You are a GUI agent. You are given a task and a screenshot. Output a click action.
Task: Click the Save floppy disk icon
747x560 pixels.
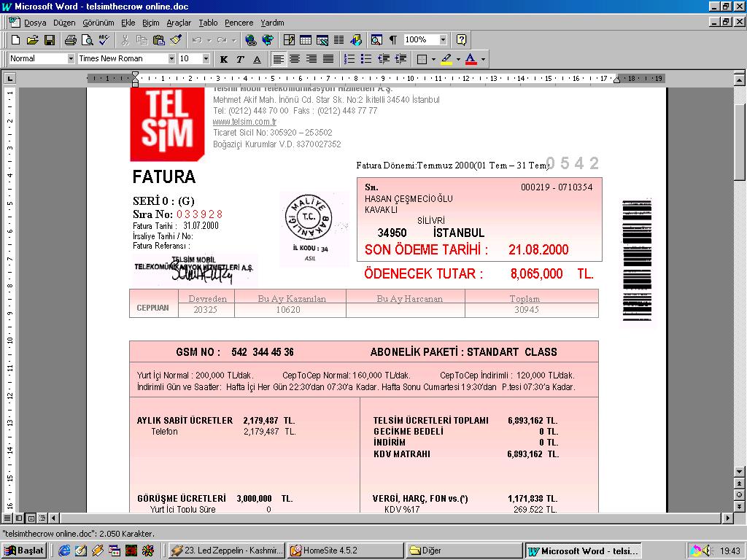50,40
